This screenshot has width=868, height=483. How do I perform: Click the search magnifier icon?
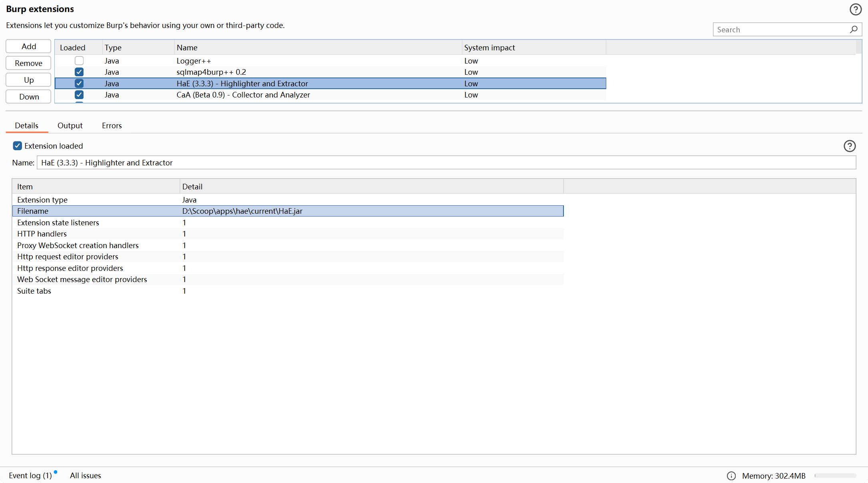pos(854,30)
